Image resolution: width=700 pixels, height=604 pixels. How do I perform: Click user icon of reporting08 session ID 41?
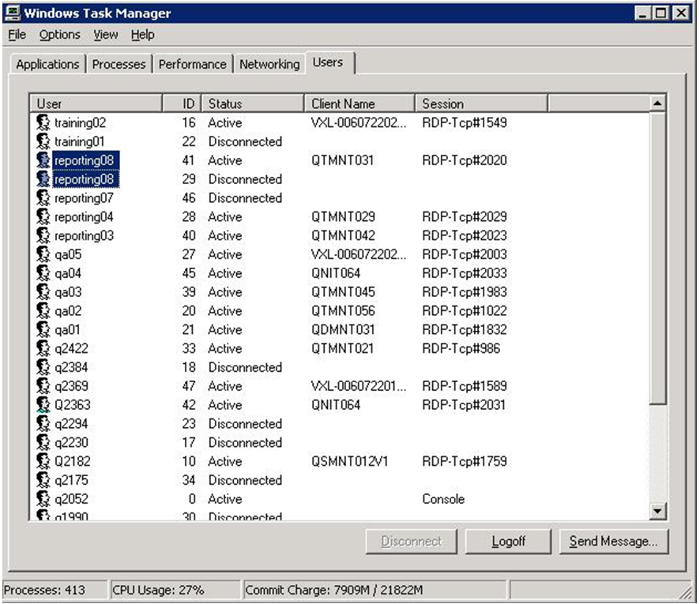[x=43, y=160]
